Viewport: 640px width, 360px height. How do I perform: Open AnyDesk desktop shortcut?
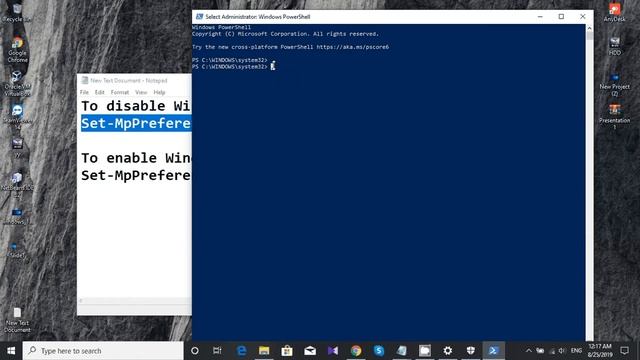(x=614, y=12)
